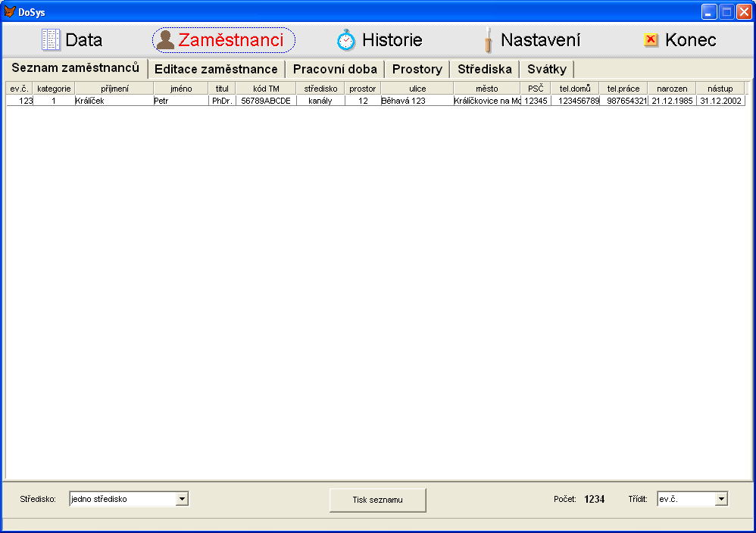The image size is (756, 533).
Task: Sort by the příjmení column header
Action: [114, 89]
